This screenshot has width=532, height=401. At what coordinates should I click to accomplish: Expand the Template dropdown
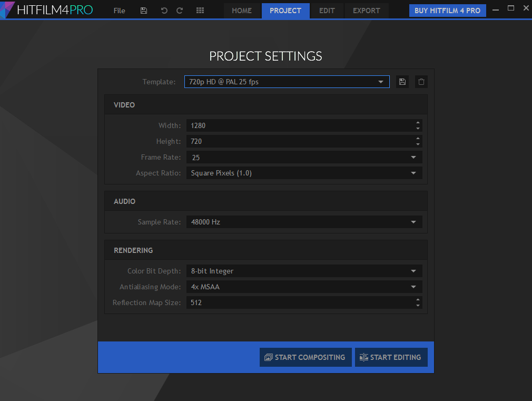point(287,82)
